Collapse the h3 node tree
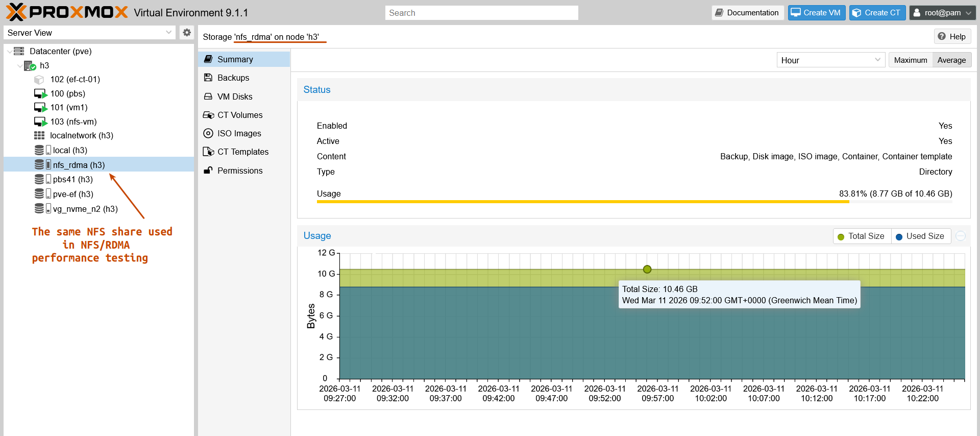This screenshot has height=436, width=980. coord(19,65)
